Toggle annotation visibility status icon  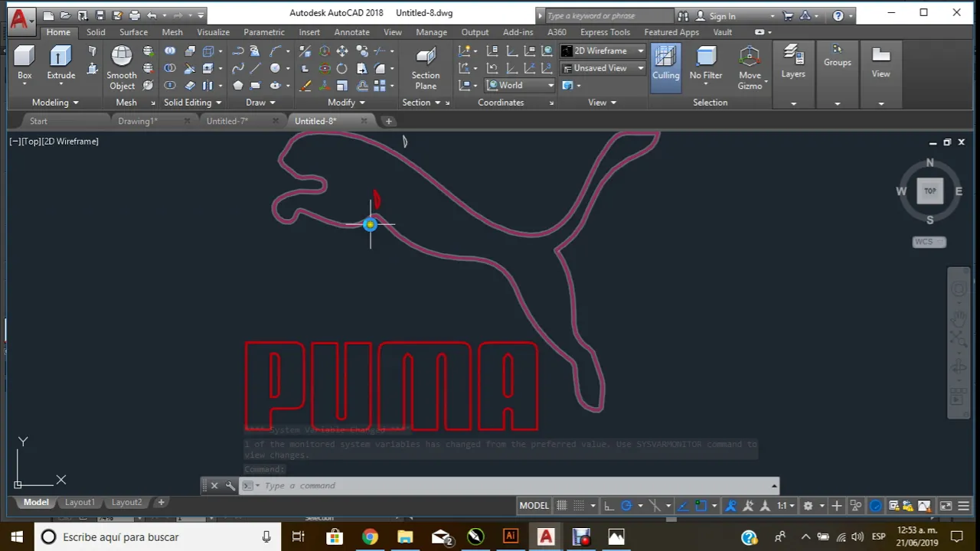[730, 506]
